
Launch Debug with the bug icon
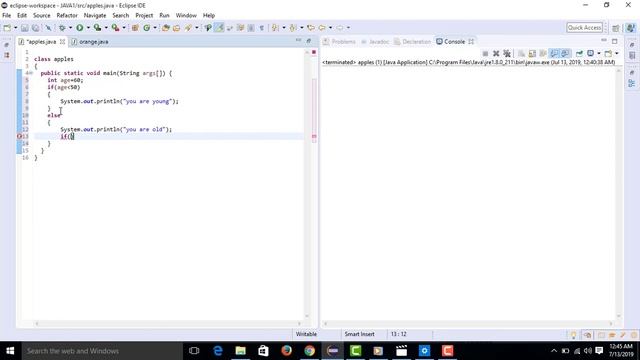(x=62, y=28)
